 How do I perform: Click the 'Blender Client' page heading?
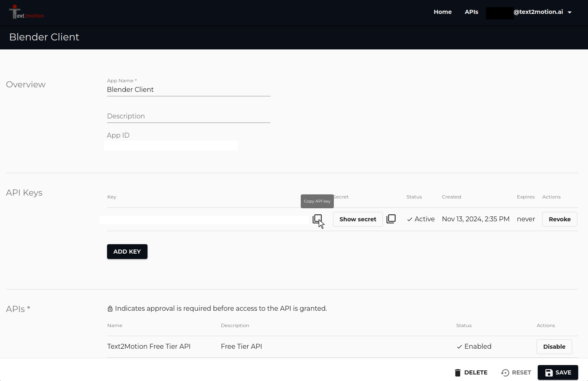click(x=44, y=37)
